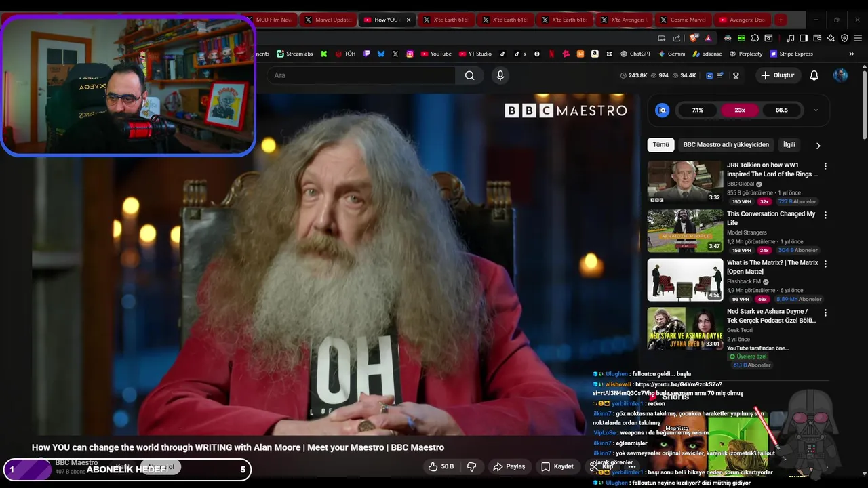Open the Perplexity bookmark
This screenshot has height=488, width=868.
pos(745,54)
